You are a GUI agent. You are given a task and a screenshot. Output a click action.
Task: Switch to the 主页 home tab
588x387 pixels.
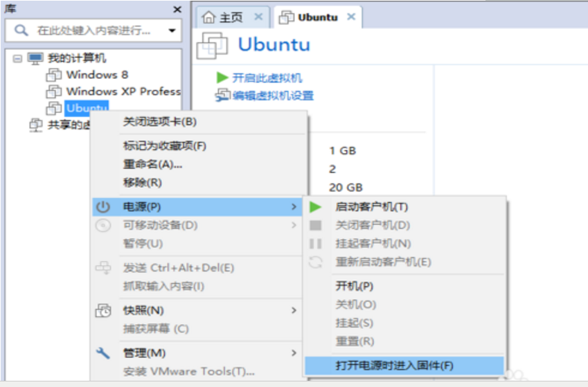pyautogui.click(x=231, y=17)
